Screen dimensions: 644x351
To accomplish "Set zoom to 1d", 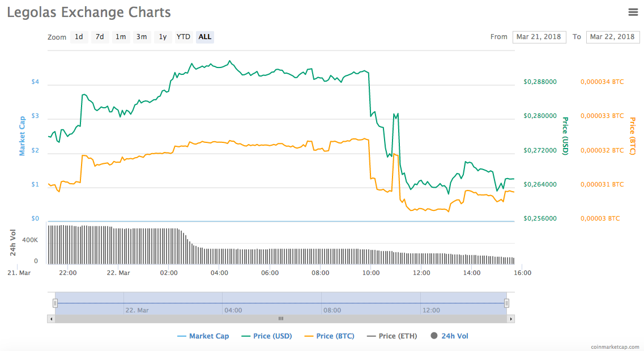I will click(x=79, y=37).
